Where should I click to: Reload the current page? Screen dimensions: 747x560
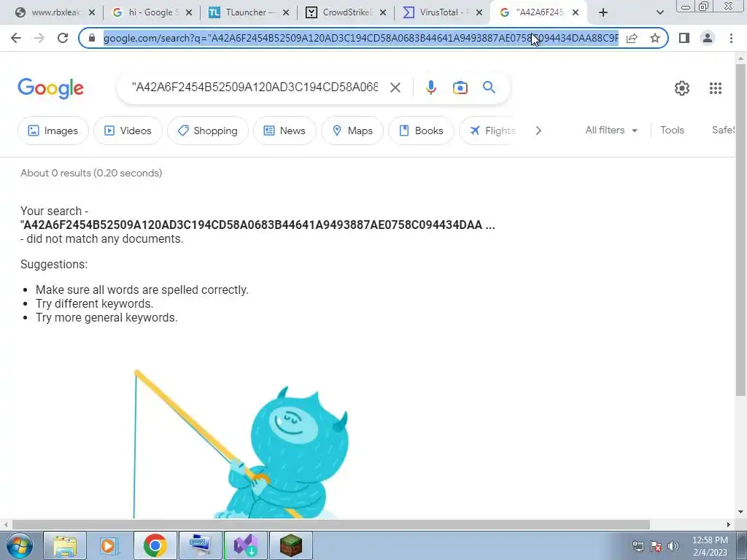63,38
